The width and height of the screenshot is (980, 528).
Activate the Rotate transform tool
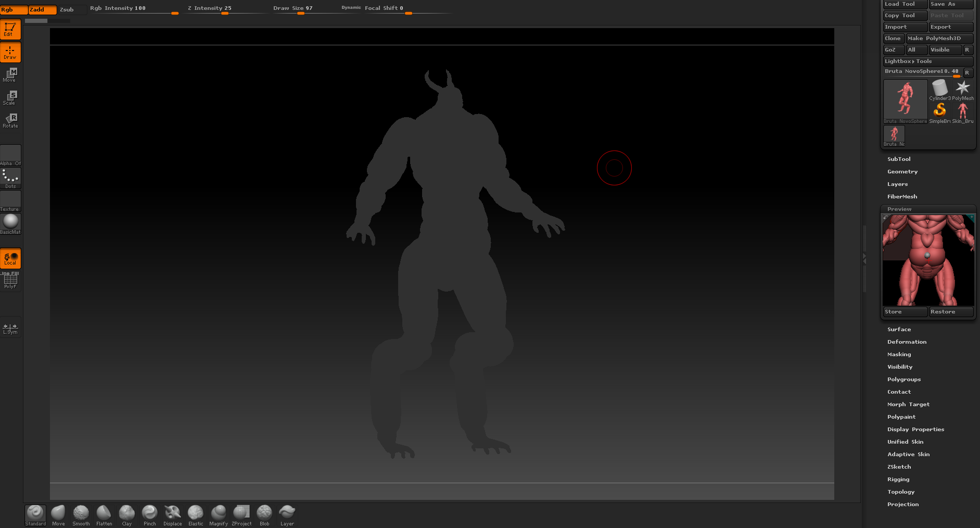10,121
